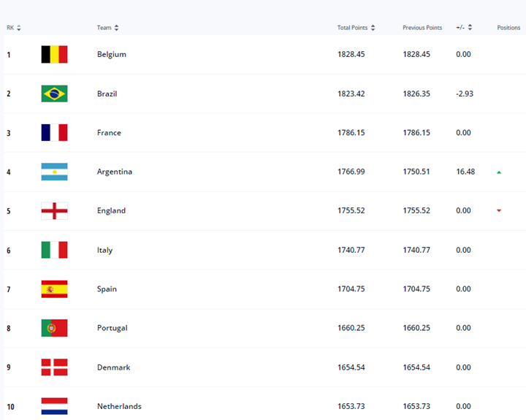Sort rankings using the RK sort arrows

(19, 28)
